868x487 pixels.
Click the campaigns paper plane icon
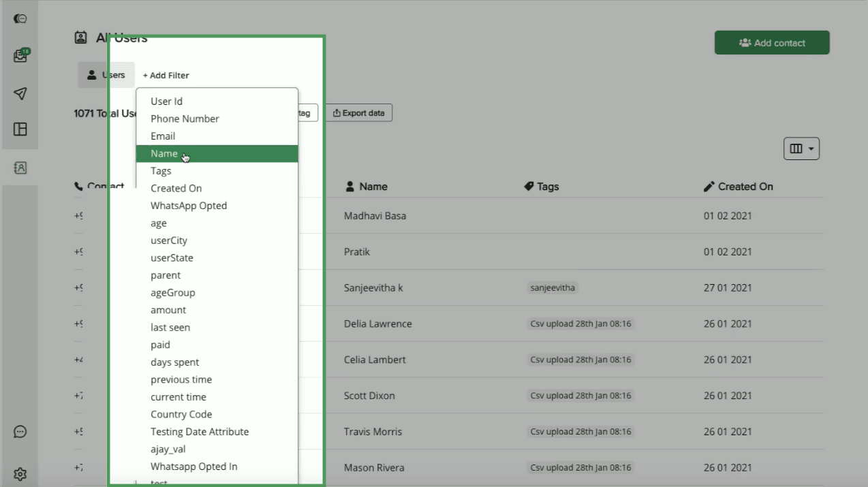point(20,93)
